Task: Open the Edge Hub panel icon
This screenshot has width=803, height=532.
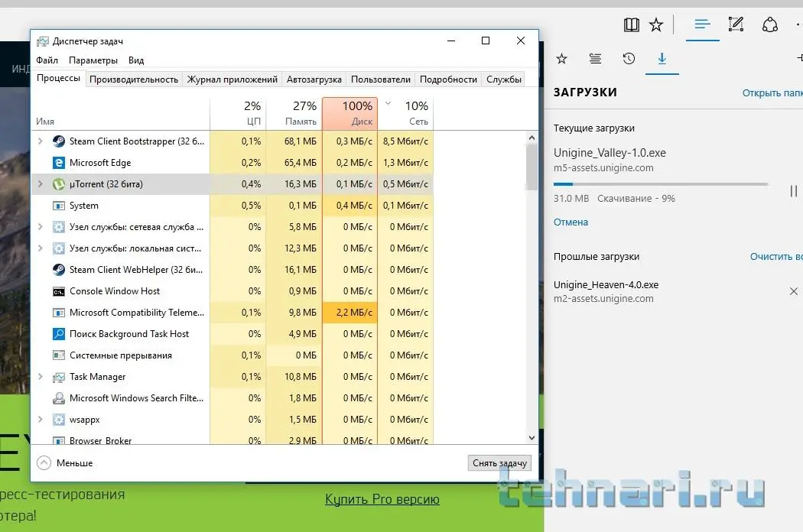Action: click(702, 24)
